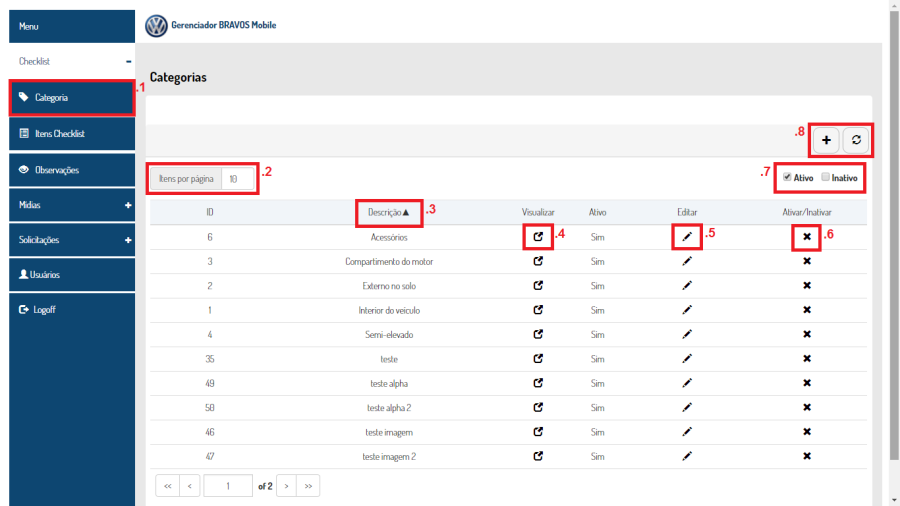Screen dimensions: 900x506
Task: Open the view icon for teste alpha
Action: (539, 383)
